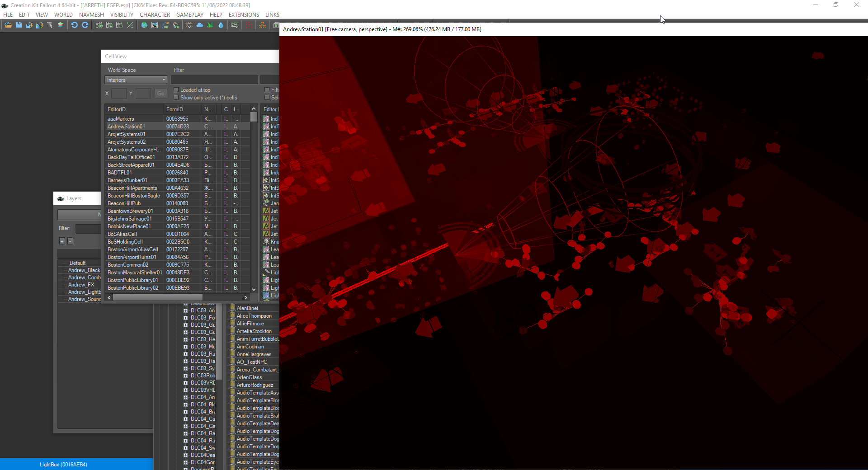Select AlanBinet in object list
The image size is (868, 470).
(x=248, y=308)
